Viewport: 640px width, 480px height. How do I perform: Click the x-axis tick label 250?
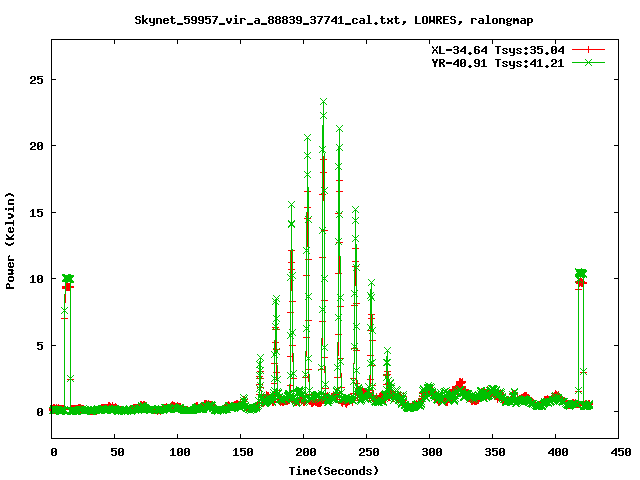point(369,452)
